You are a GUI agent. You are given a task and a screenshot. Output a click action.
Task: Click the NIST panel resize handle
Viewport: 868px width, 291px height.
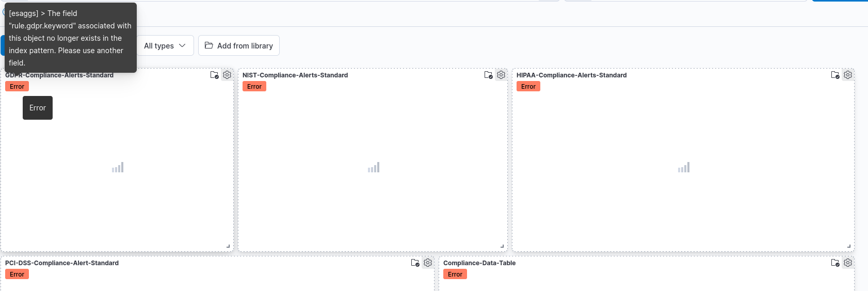[502, 246]
